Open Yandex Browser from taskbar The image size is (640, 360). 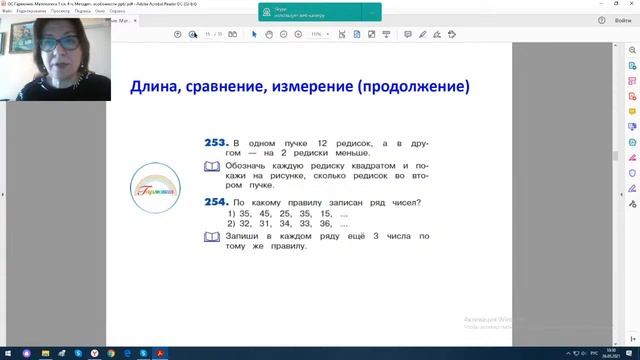[x=94, y=353]
